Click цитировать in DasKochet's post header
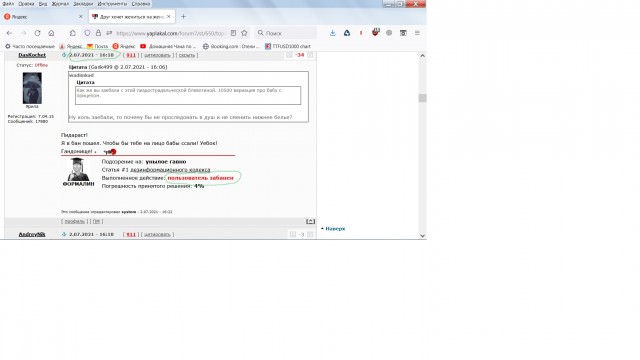 click(x=157, y=55)
